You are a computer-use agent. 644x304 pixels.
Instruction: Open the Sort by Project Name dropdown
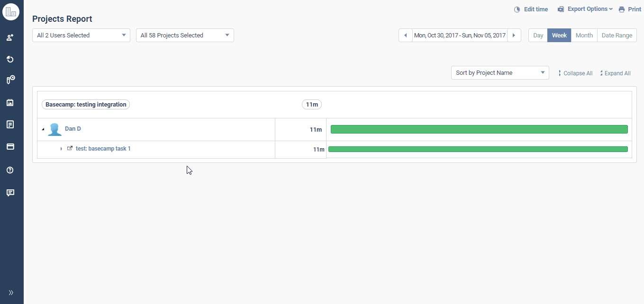pyautogui.click(x=499, y=72)
